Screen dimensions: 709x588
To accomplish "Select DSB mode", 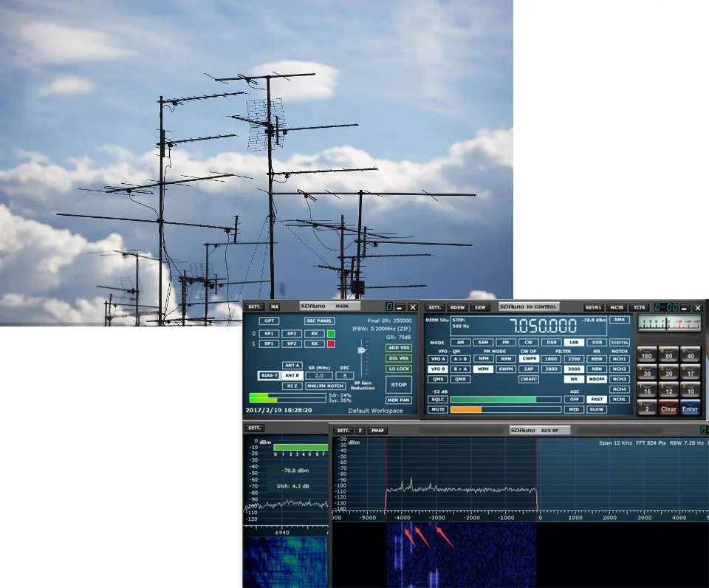I will coord(551,343).
